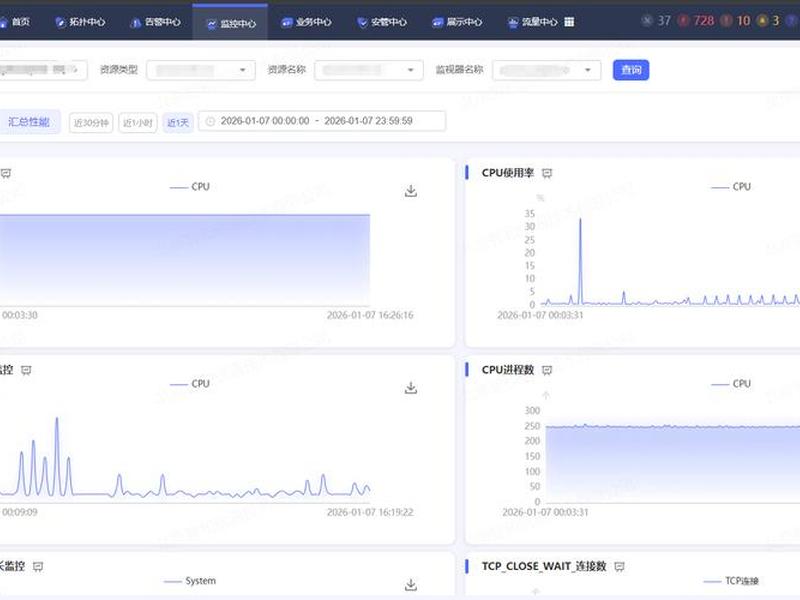This screenshot has width=800, height=600.
Task: Open the red alarm counter showing 728
Action: (697, 20)
